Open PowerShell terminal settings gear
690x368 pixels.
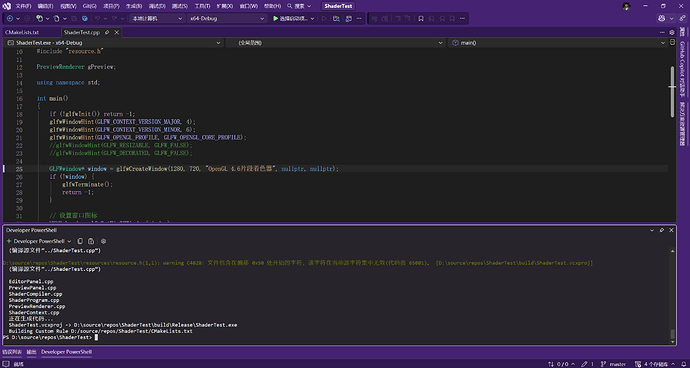[103, 241]
